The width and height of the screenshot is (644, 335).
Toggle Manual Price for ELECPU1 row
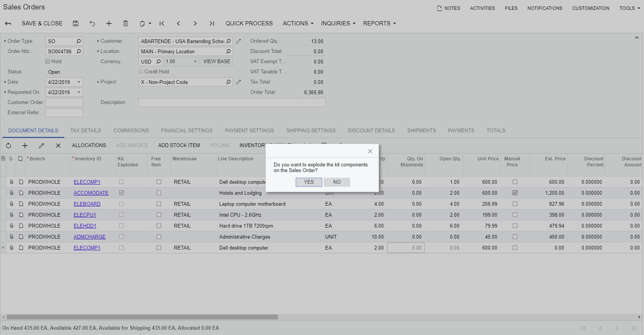tap(515, 215)
